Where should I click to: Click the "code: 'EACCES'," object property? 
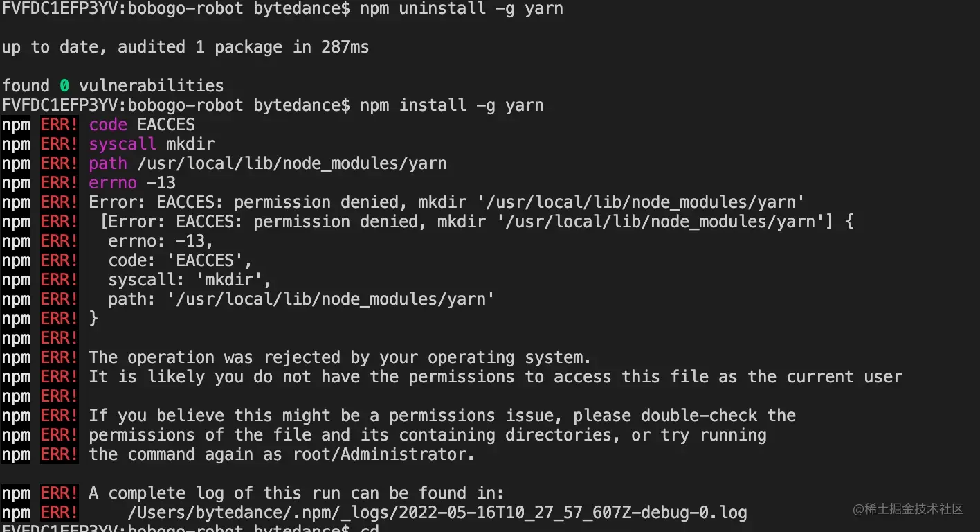(x=180, y=260)
